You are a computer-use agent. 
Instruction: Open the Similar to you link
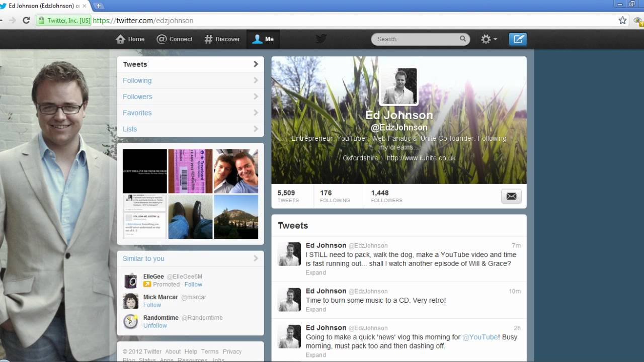click(143, 258)
